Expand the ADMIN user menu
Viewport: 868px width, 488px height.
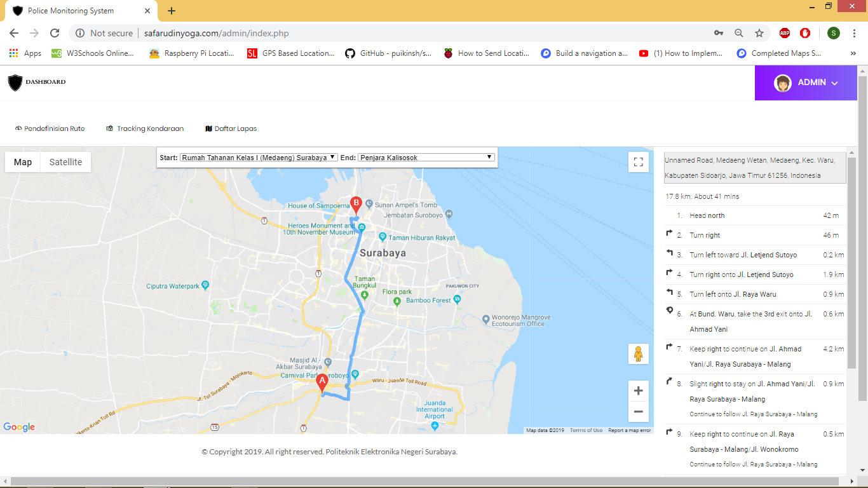click(x=806, y=83)
